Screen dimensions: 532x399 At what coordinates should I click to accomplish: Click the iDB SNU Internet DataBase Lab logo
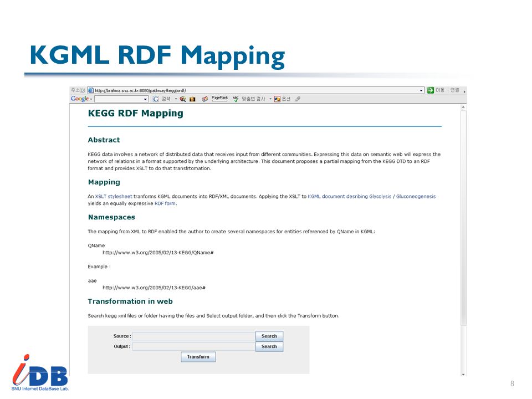tap(40, 372)
